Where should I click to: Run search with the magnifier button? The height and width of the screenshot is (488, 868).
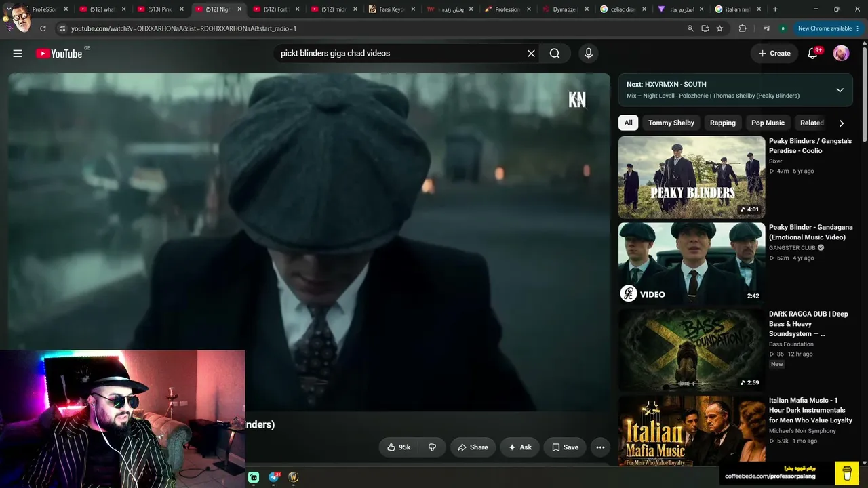point(555,54)
